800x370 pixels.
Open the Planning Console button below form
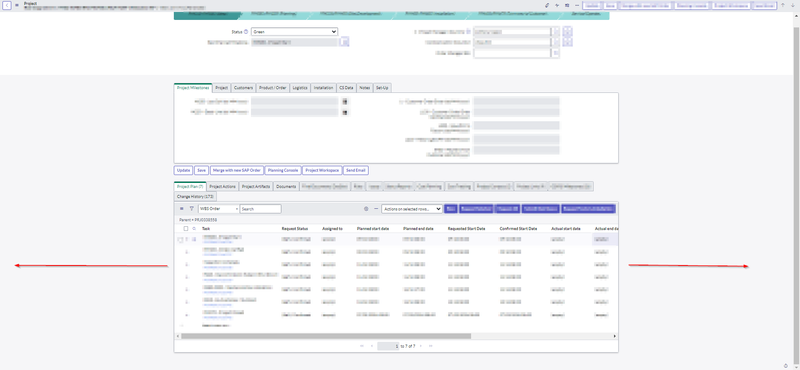[283, 170]
